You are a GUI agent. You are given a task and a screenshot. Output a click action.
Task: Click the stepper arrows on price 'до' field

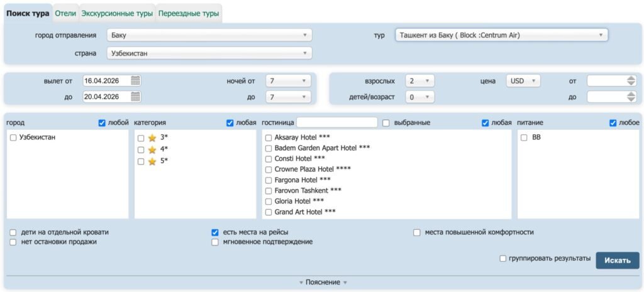631,97
